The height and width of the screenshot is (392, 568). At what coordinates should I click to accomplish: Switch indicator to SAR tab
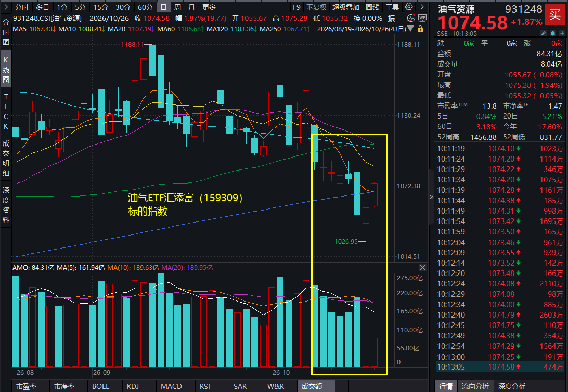(240, 386)
